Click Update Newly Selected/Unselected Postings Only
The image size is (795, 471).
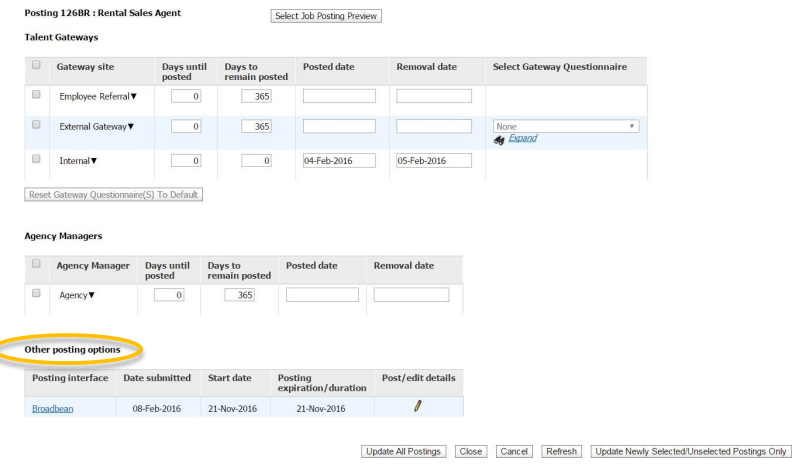click(691, 452)
